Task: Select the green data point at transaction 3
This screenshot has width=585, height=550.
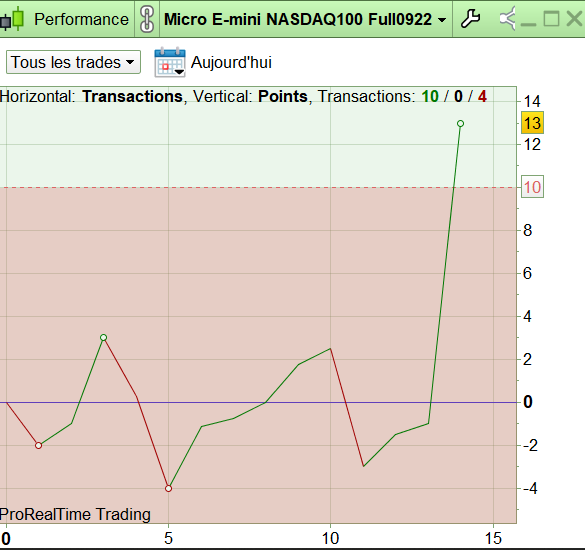Action: coord(104,338)
